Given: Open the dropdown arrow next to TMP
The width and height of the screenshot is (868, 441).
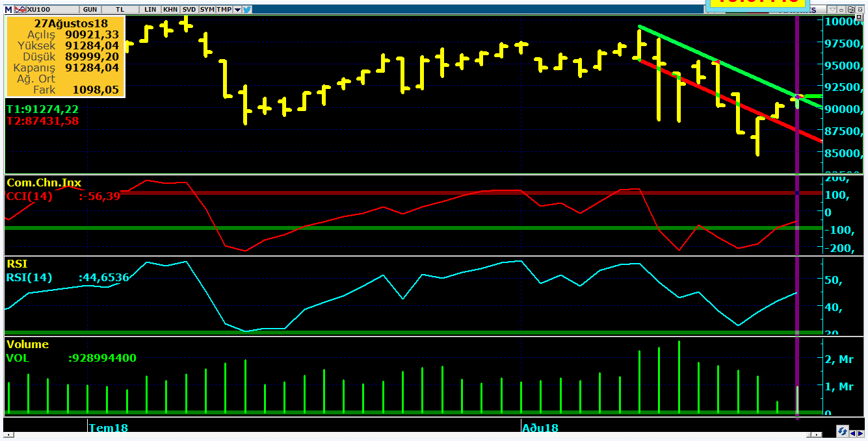Looking at the screenshot, I should [237, 9].
